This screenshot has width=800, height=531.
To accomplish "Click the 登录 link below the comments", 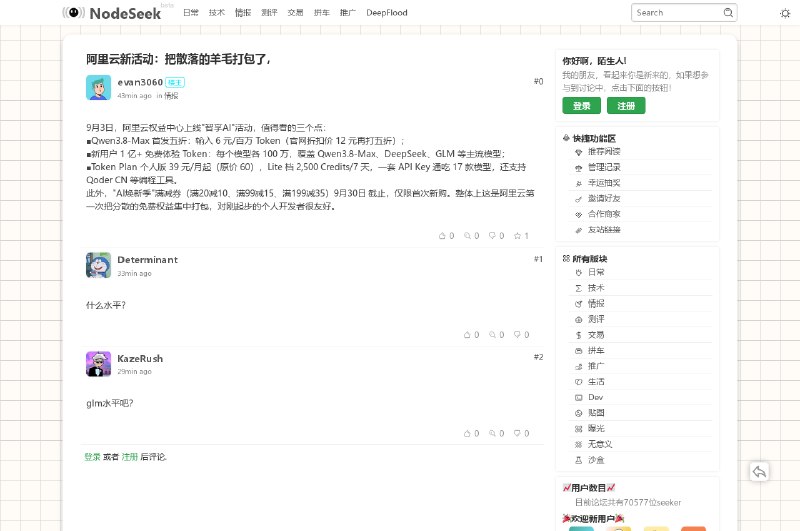I will [92, 457].
